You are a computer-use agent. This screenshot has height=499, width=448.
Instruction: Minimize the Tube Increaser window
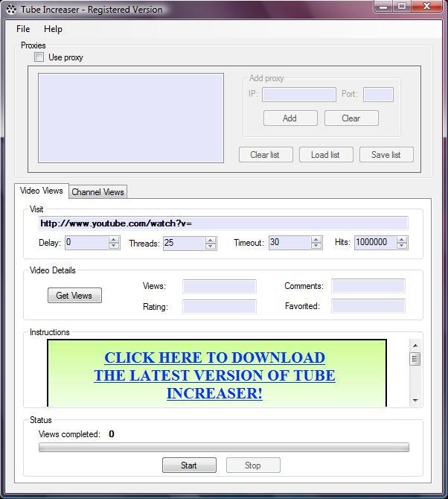click(x=384, y=6)
